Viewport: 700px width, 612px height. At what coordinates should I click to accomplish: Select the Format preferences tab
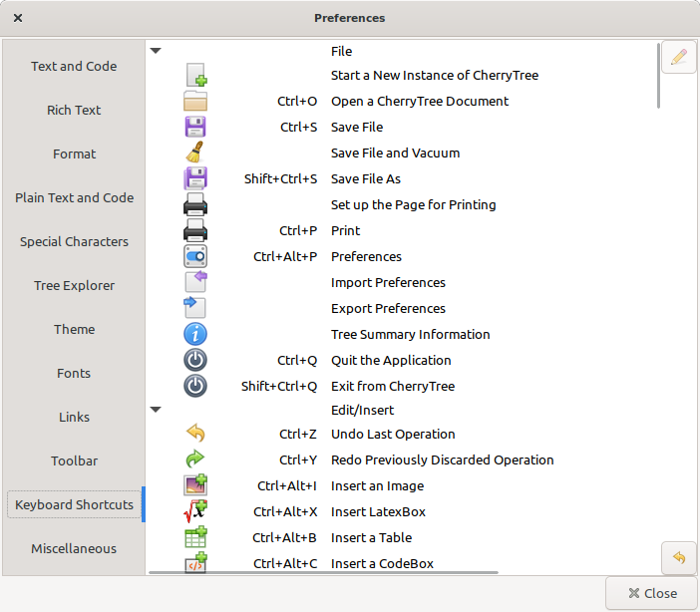74,154
